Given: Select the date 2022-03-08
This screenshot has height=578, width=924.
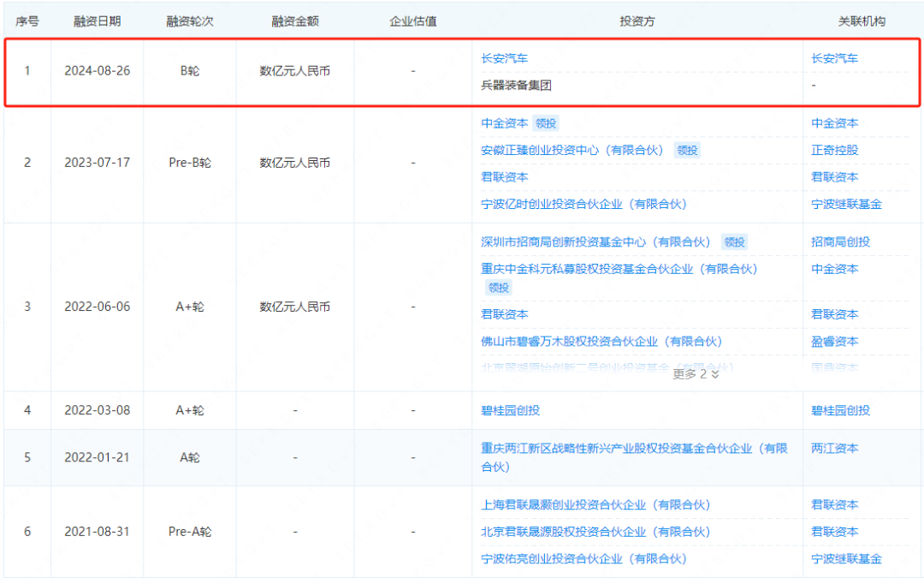Looking at the screenshot, I should [98, 410].
